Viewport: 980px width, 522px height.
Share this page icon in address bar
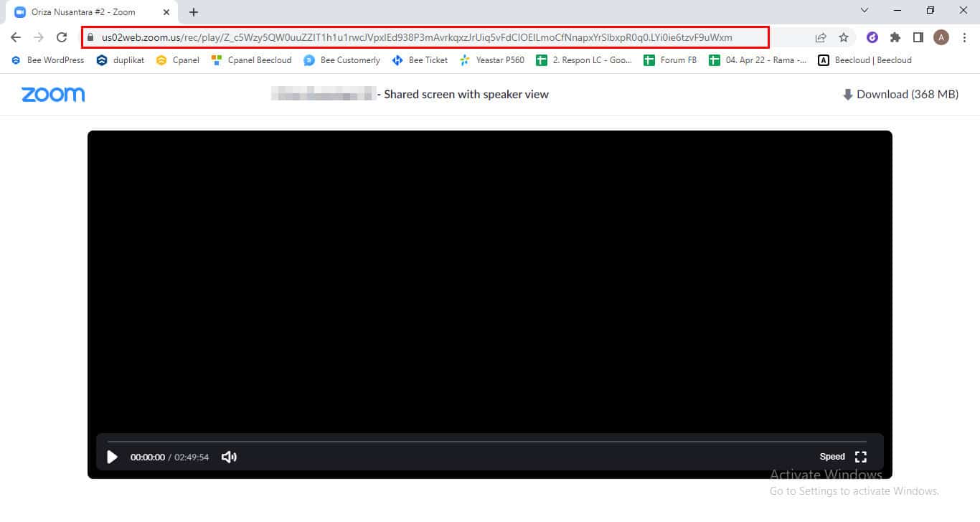(821, 37)
